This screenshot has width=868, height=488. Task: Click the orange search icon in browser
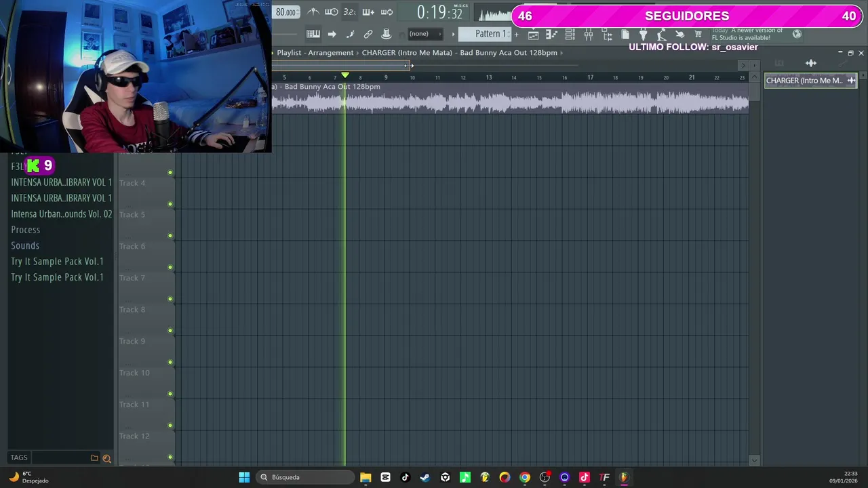106,458
